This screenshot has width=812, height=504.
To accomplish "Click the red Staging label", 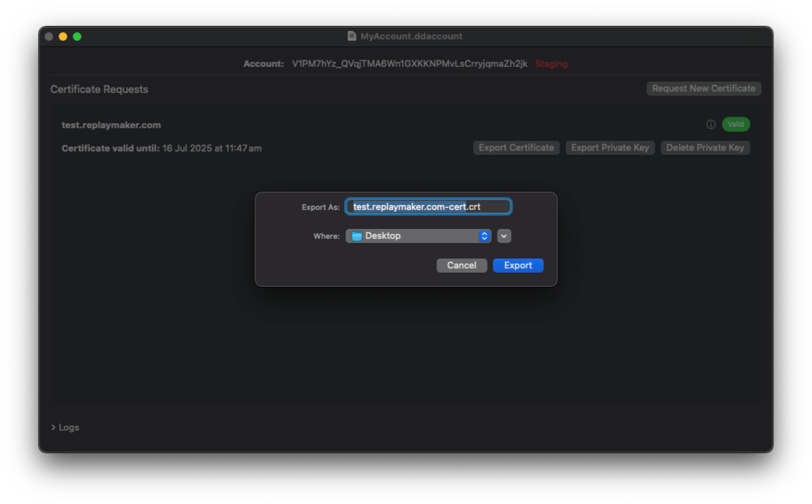I will [x=550, y=64].
